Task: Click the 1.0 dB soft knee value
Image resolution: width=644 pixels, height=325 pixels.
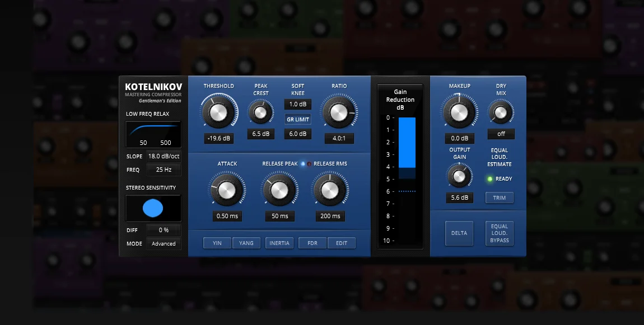Action: coord(298,104)
